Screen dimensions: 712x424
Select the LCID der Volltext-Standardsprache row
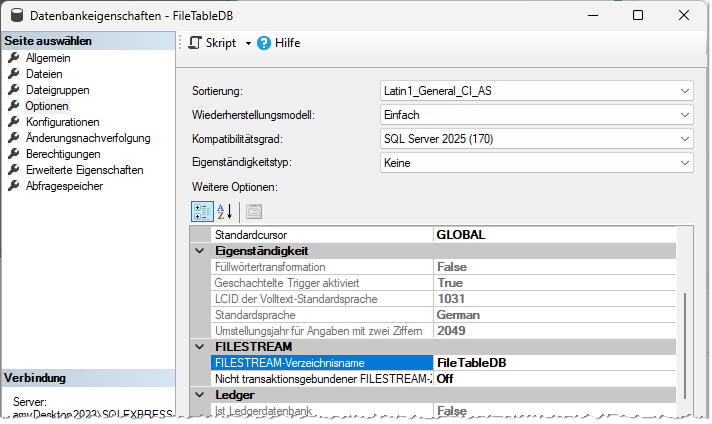(x=443, y=299)
